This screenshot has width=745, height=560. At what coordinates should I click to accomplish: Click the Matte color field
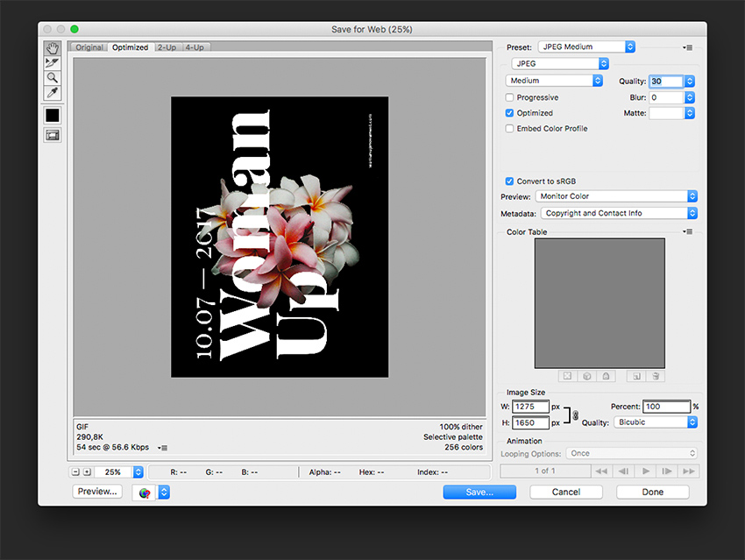tap(666, 113)
